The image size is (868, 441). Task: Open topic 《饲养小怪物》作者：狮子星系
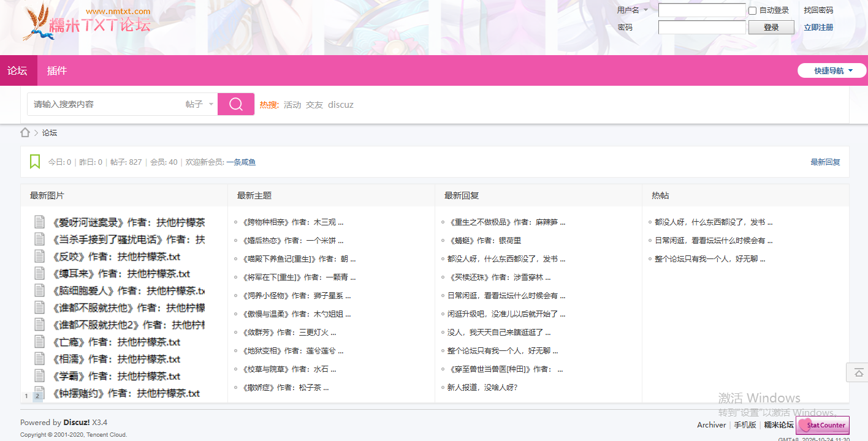pos(297,296)
